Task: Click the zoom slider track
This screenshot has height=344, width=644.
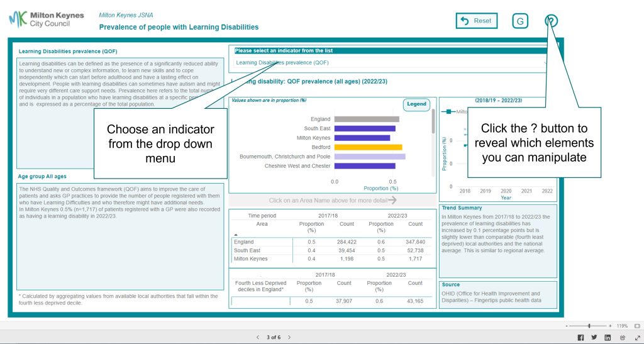Action: coord(589,326)
